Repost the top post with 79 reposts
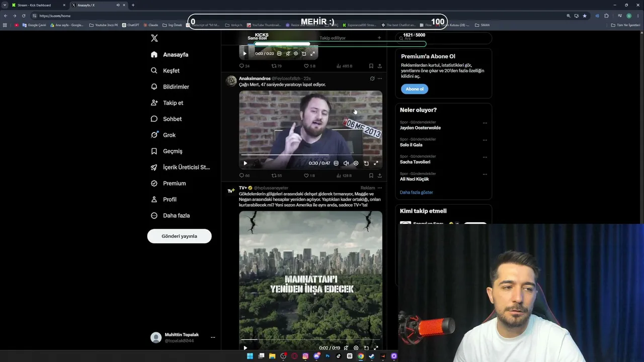Image resolution: width=644 pixels, height=362 pixels. point(277,66)
